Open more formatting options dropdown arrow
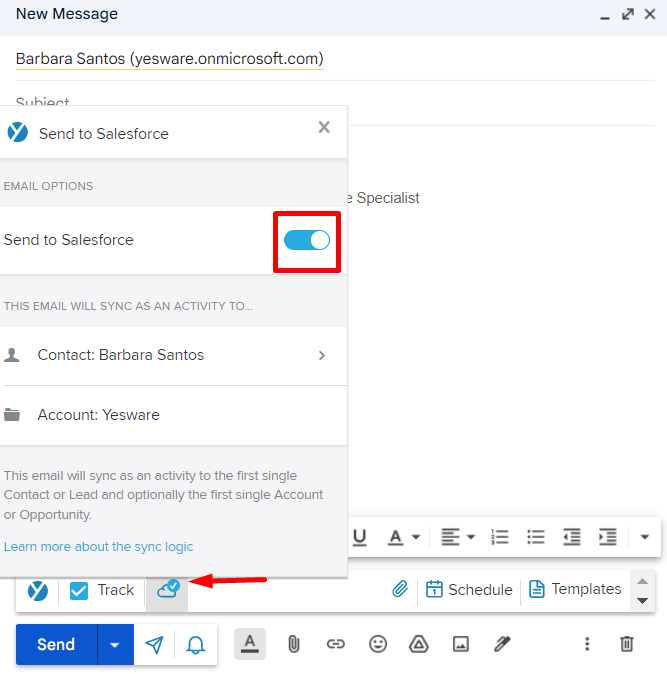The height and width of the screenshot is (674, 667). pos(645,537)
